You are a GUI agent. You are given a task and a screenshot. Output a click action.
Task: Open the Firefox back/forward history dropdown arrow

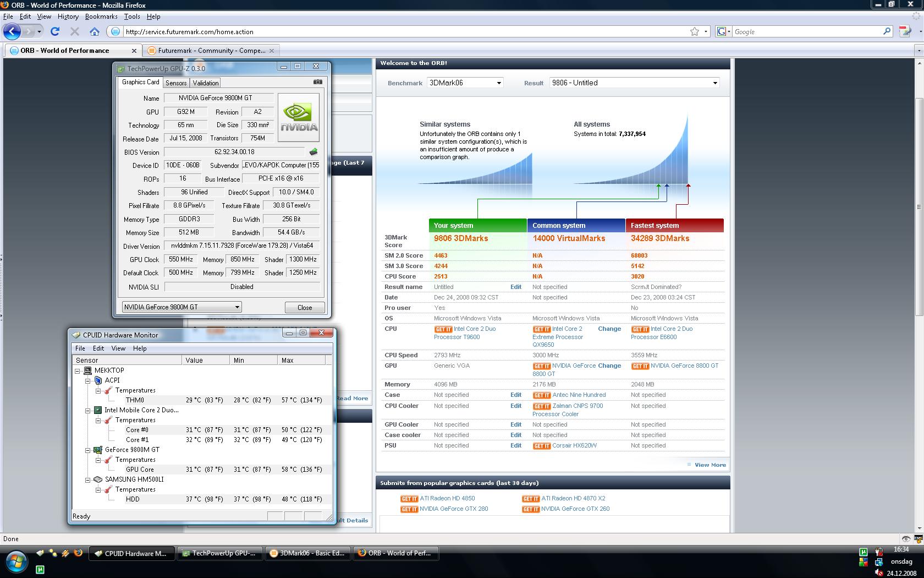39,31
